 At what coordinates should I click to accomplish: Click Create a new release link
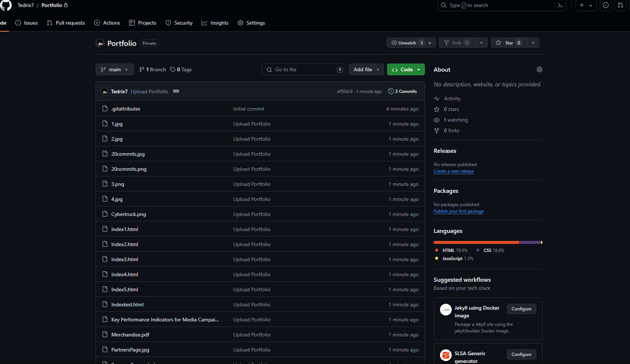click(454, 171)
